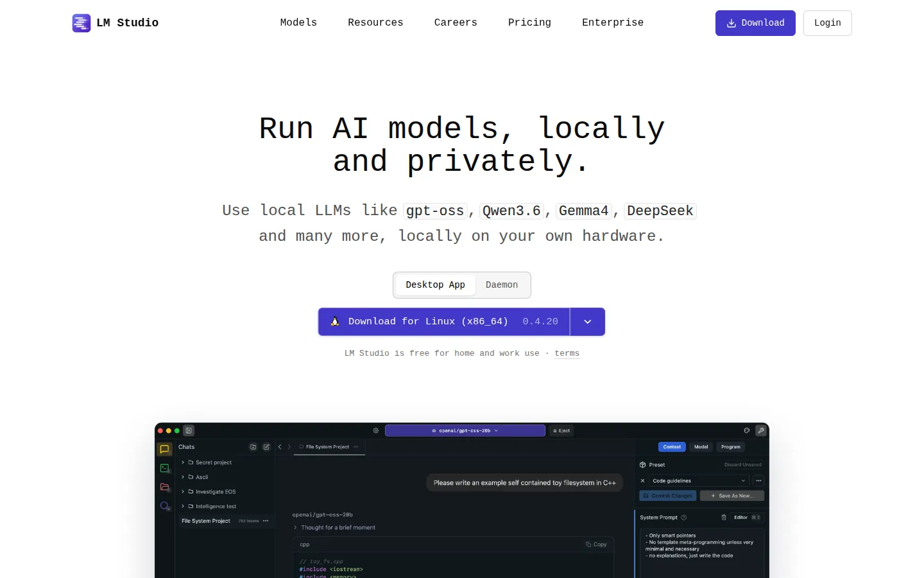Go to the Careers page

456,22
